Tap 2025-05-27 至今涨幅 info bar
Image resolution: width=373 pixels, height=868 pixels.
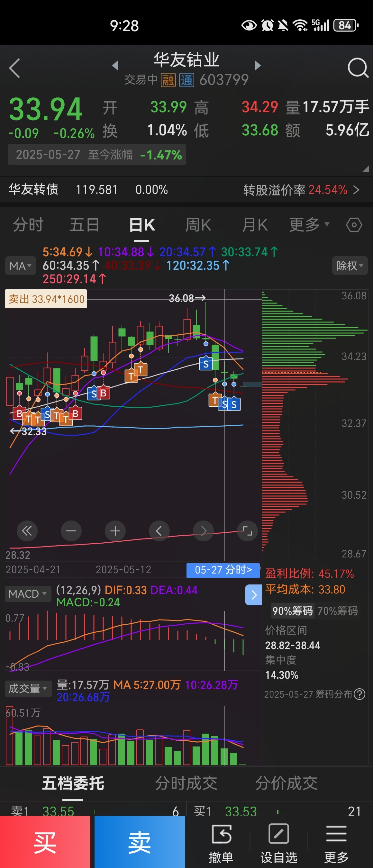pos(97,155)
